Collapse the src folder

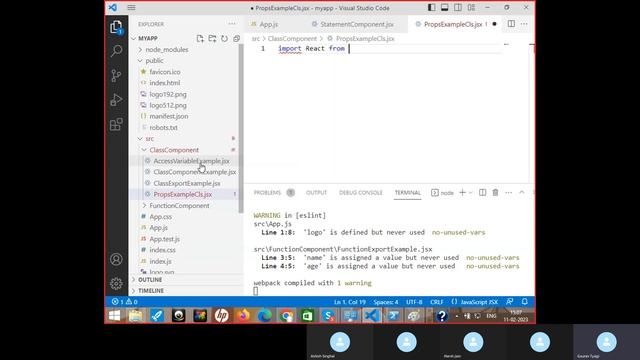pos(140,139)
